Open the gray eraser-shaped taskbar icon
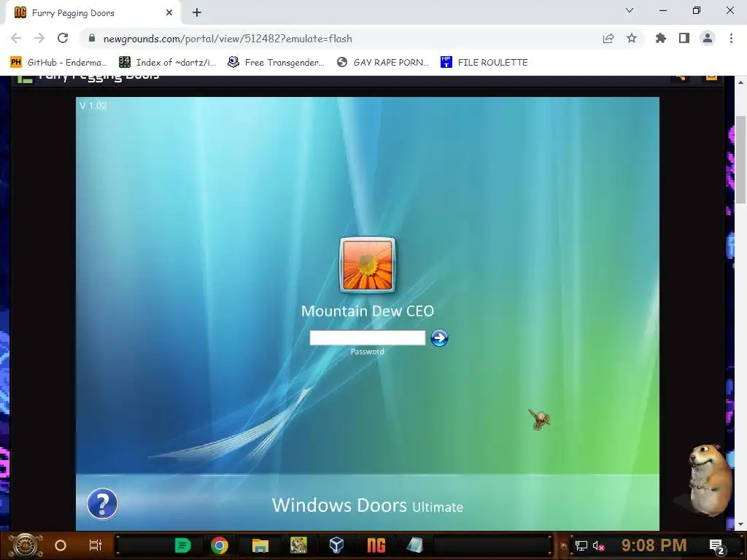 [414, 545]
